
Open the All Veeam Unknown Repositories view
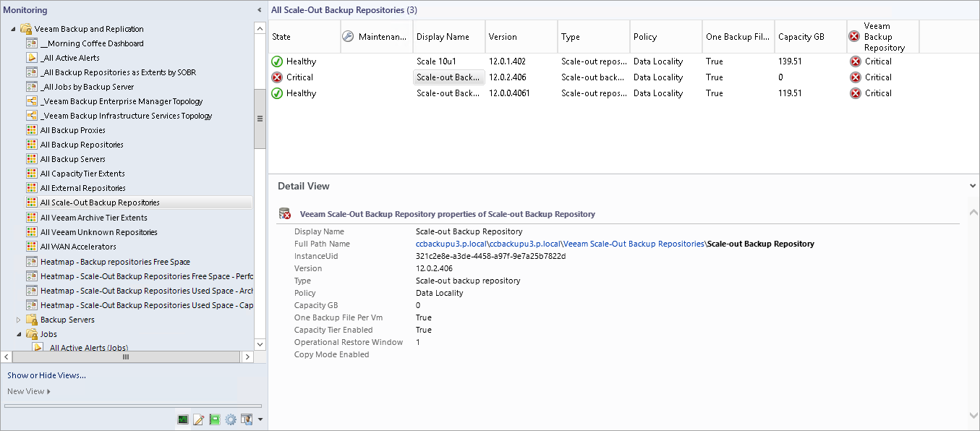click(98, 232)
